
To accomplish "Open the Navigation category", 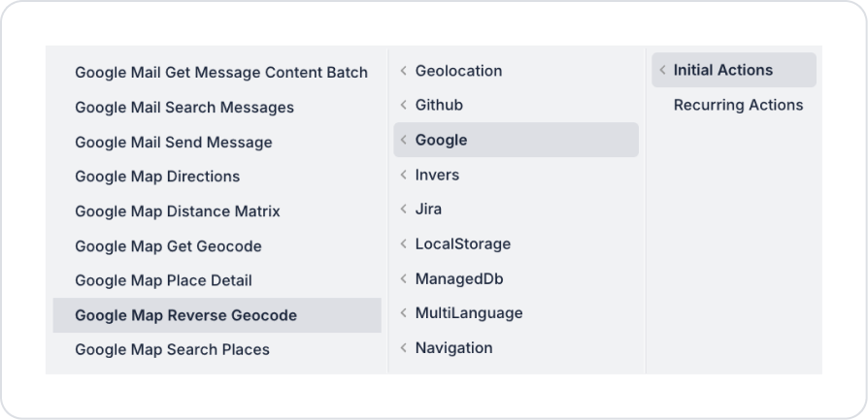I will point(453,348).
